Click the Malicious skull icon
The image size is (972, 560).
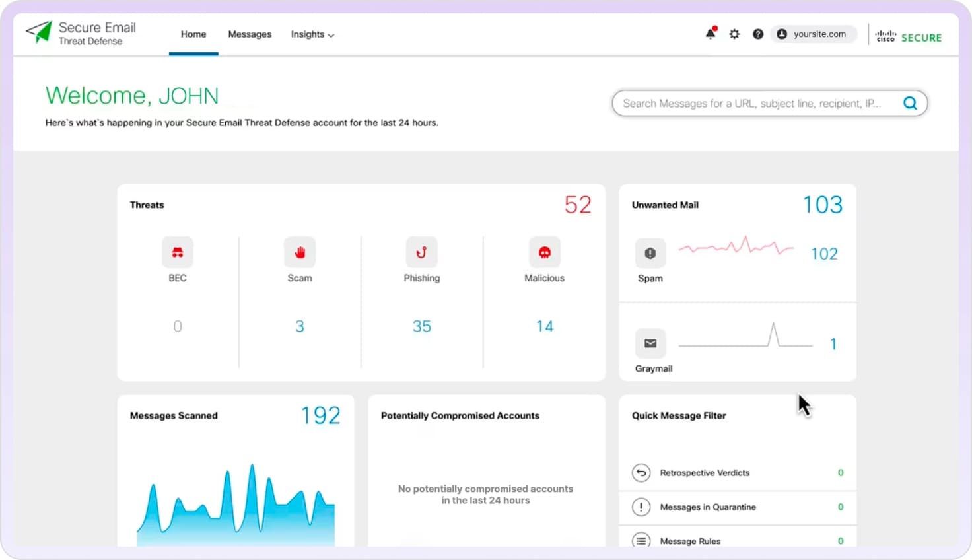[x=544, y=252]
